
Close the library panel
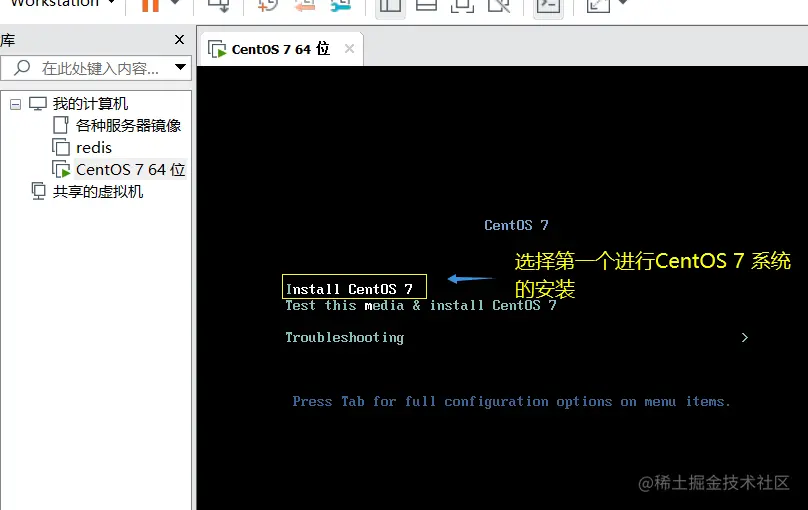click(179, 39)
